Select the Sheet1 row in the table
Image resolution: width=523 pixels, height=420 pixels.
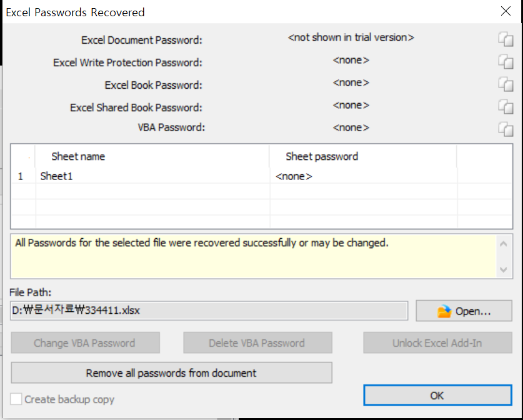pos(261,176)
